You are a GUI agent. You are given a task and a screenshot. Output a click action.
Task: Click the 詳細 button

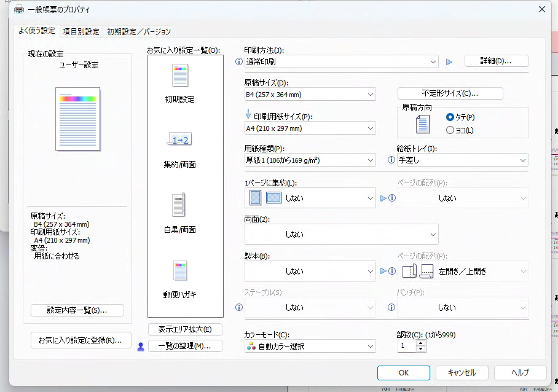point(496,61)
